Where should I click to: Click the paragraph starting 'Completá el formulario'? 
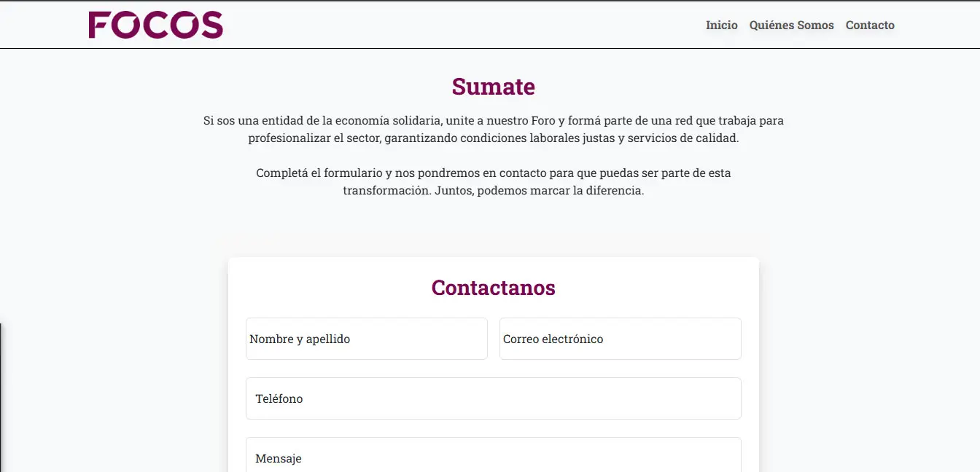click(x=494, y=182)
